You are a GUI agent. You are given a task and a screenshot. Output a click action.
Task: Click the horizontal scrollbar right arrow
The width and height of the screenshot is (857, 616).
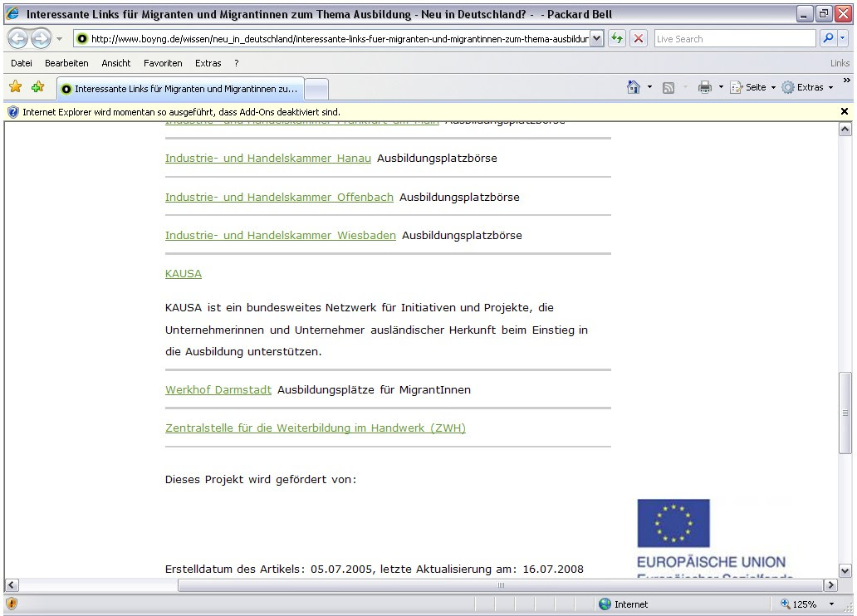831,584
